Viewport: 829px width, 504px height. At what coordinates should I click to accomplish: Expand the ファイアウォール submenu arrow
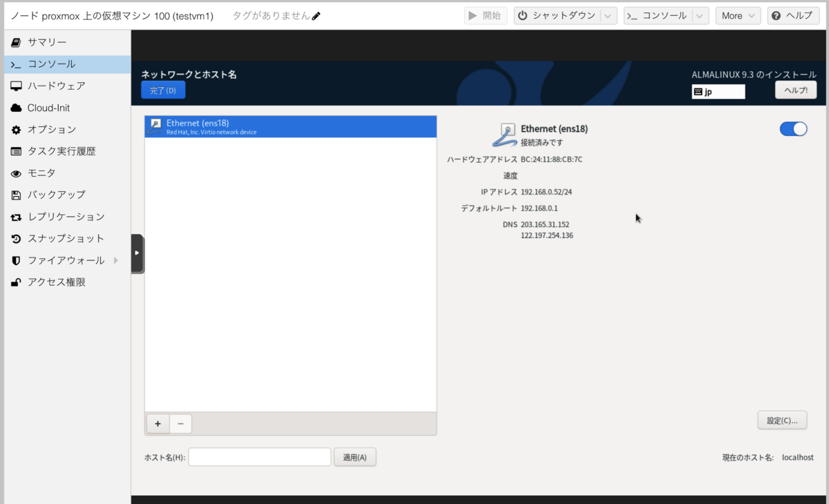click(x=115, y=260)
